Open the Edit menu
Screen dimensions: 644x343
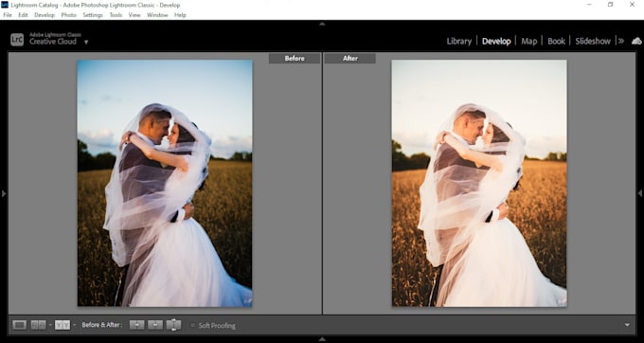click(23, 15)
